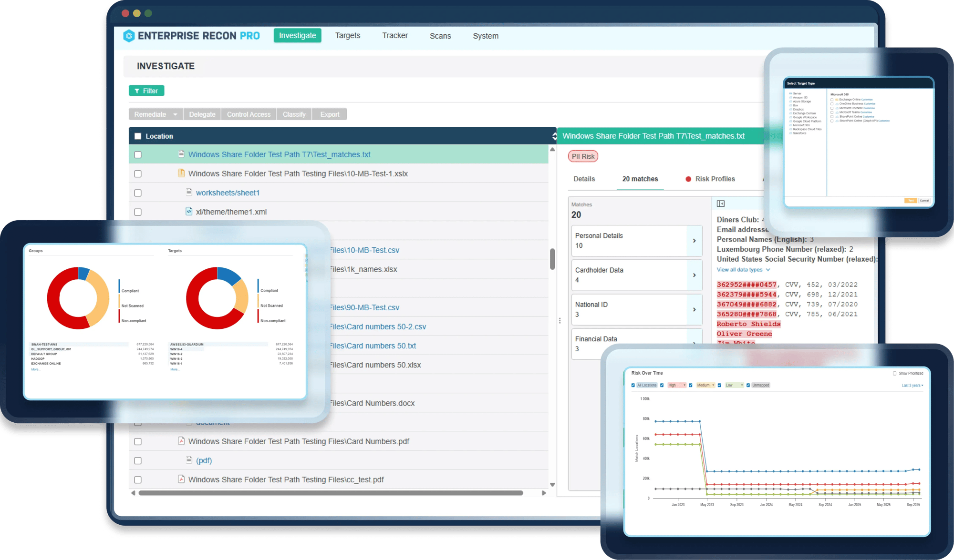Viewport: 954px width, 560px height.
Task: Open the Targets menu
Action: coord(347,35)
